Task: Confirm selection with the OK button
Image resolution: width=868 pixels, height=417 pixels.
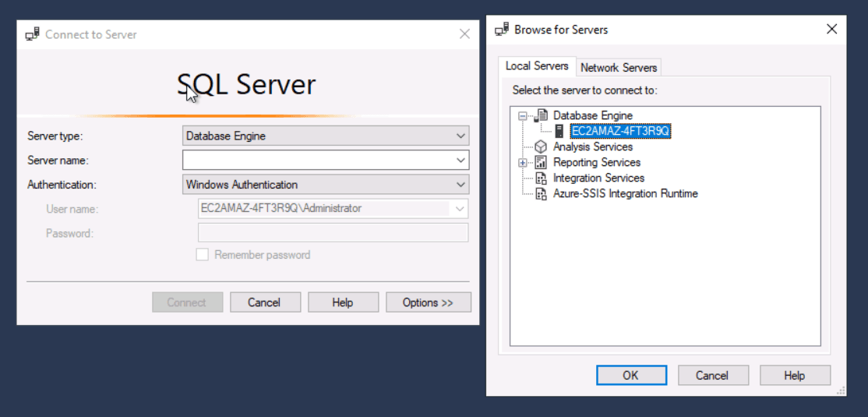Action: point(631,376)
